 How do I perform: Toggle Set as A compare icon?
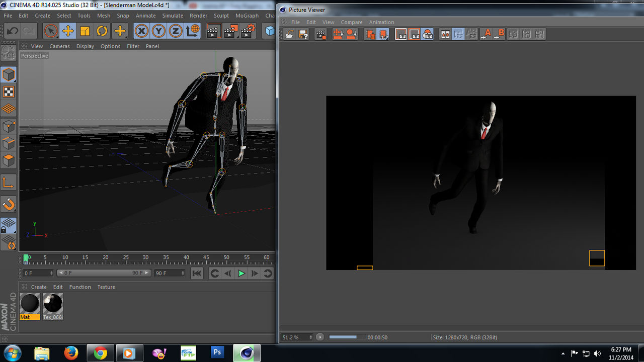486,34
